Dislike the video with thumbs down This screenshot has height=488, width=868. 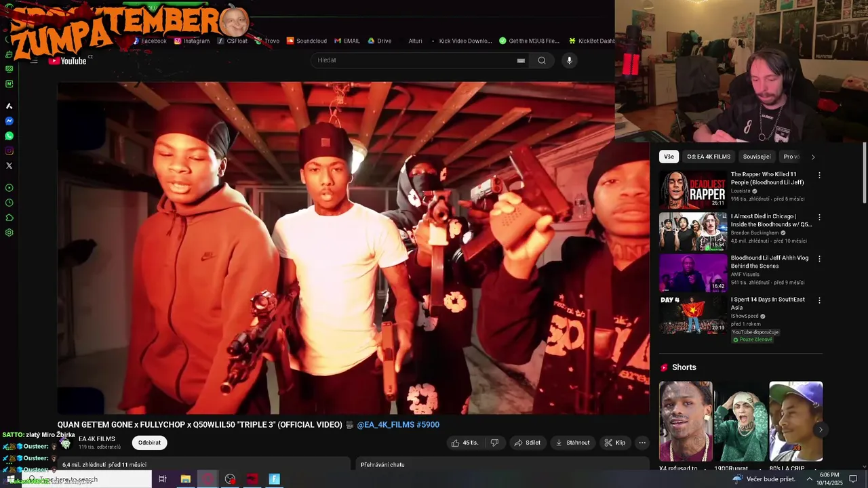point(494,443)
